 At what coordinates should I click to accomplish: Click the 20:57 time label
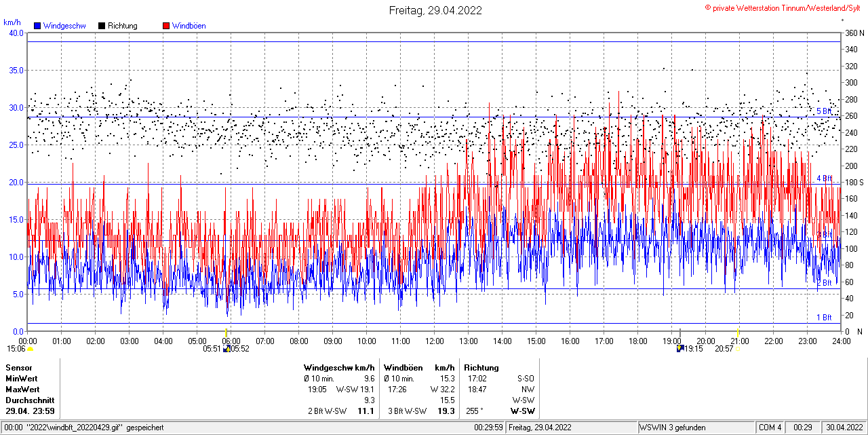724,349
